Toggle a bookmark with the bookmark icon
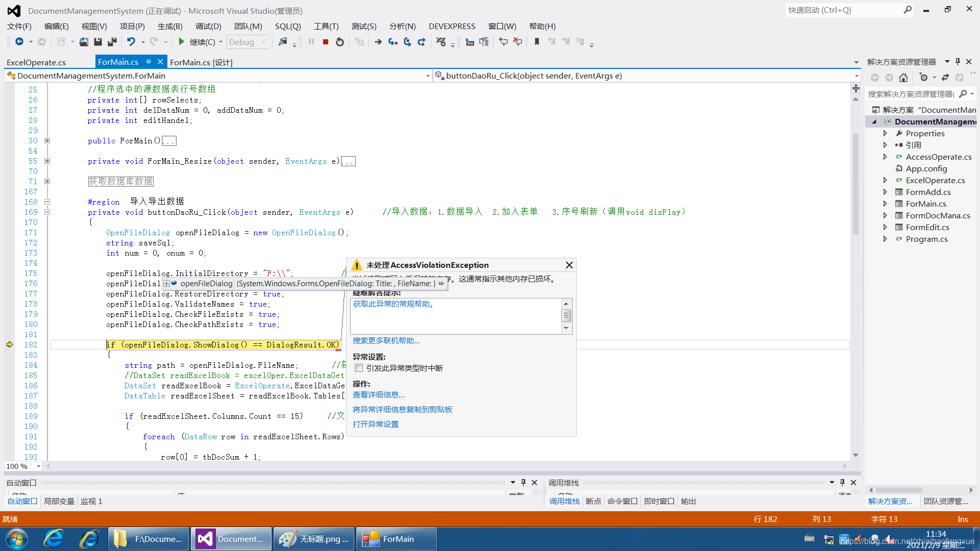Screen dimensions: 980x551 [536, 42]
